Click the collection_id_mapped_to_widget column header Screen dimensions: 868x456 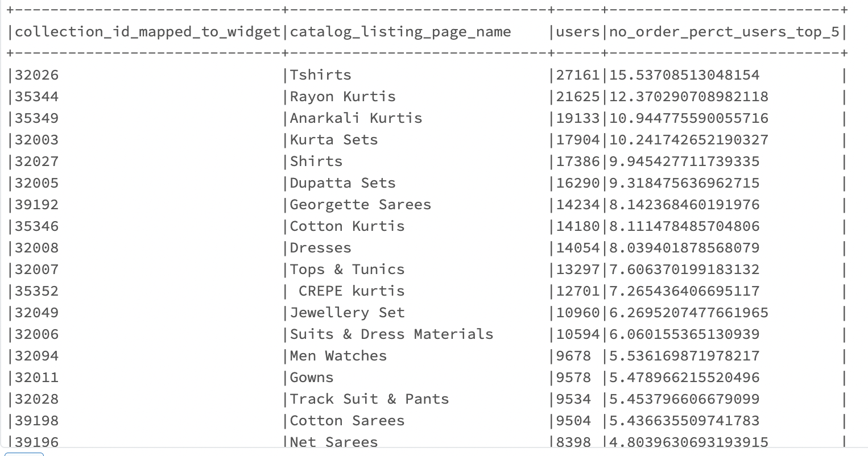[x=148, y=32]
